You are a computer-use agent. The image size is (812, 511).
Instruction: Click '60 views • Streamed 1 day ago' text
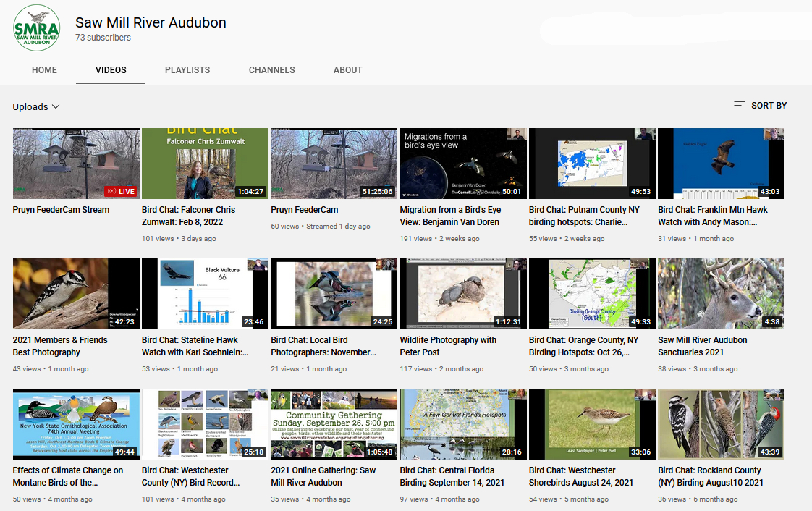pos(321,227)
